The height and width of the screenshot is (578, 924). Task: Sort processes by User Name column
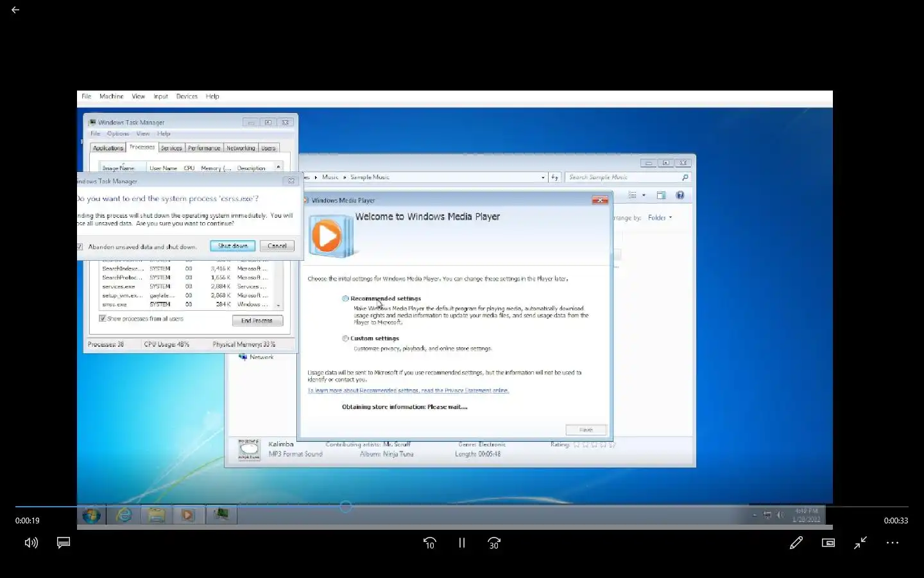point(164,168)
